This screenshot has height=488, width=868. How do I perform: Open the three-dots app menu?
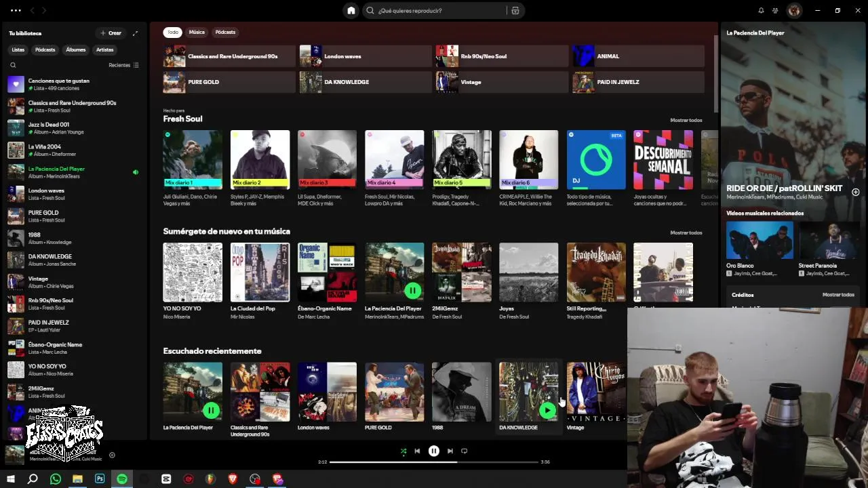tap(15, 10)
